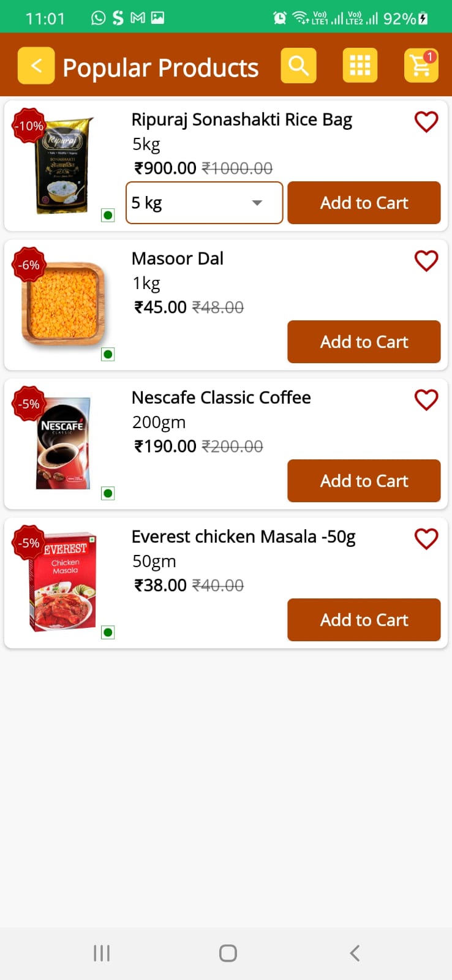Open the Ripuraj rice bag product image
This screenshot has width=452, height=980.
(64, 165)
